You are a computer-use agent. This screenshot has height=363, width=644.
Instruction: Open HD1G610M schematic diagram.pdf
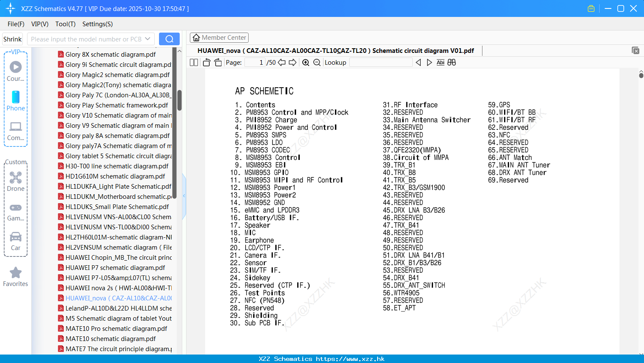pos(111,176)
